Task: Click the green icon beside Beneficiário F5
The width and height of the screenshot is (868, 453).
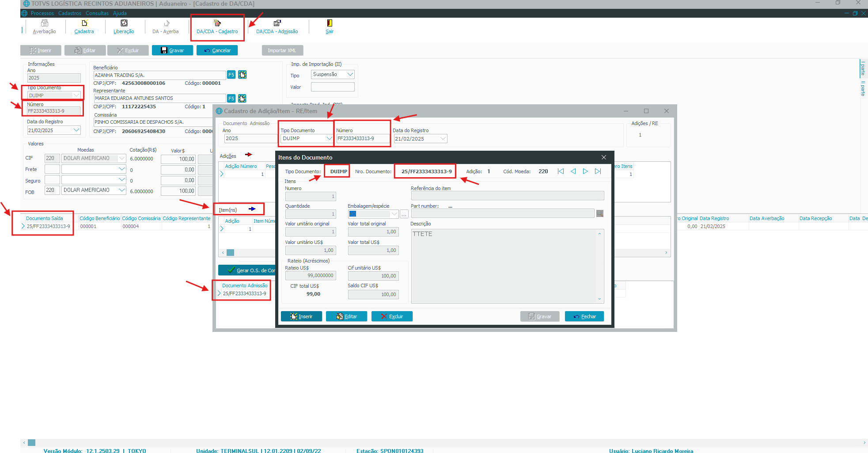Action: [x=243, y=75]
